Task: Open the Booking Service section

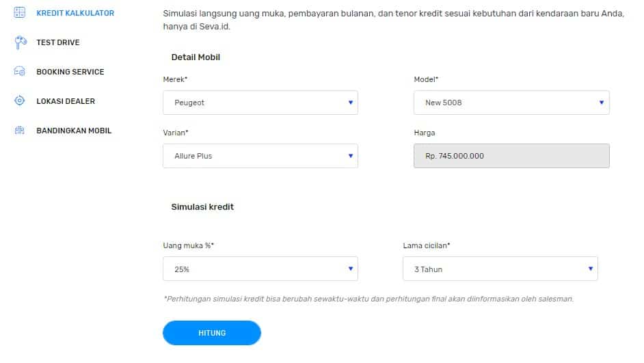Action: pos(70,72)
